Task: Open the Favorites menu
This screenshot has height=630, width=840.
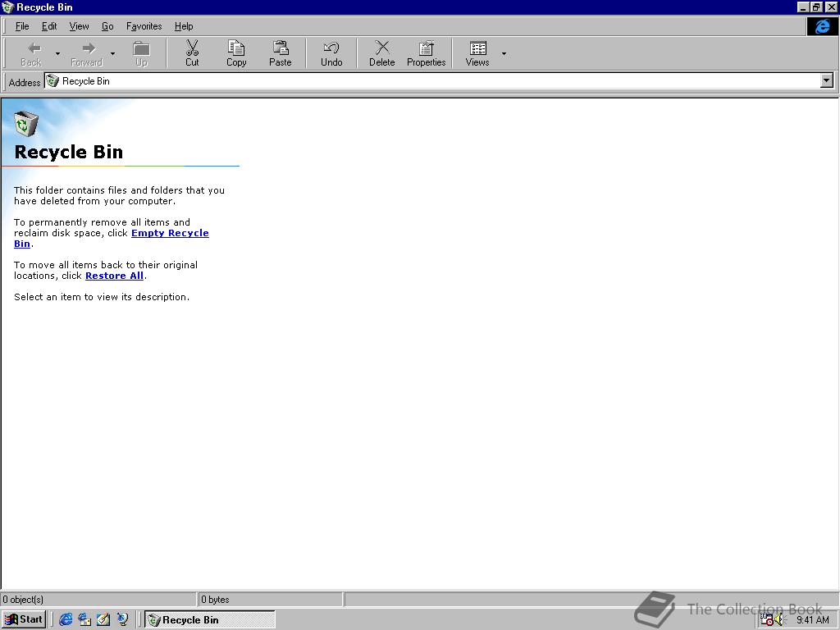Action: pyautogui.click(x=144, y=26)
